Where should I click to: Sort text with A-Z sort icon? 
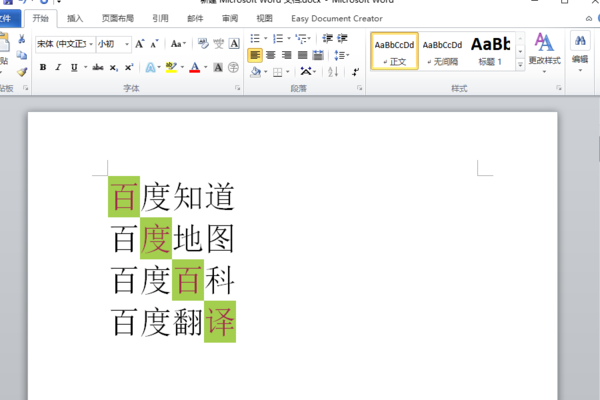[x=333, y=72]
